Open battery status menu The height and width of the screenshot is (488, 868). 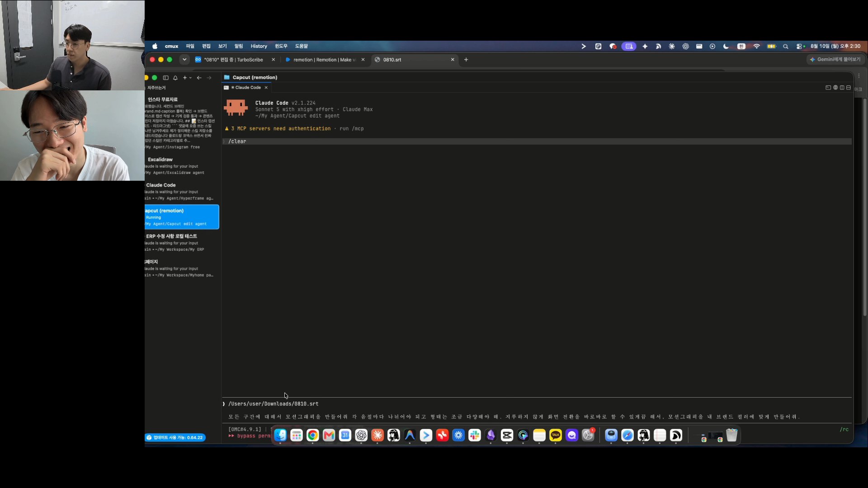771,46
